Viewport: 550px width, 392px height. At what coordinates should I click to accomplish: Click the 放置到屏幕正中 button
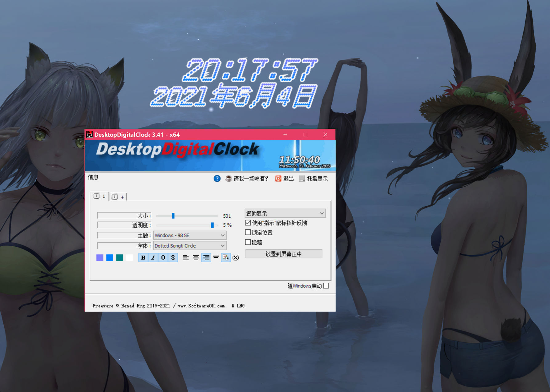(284, 254)
